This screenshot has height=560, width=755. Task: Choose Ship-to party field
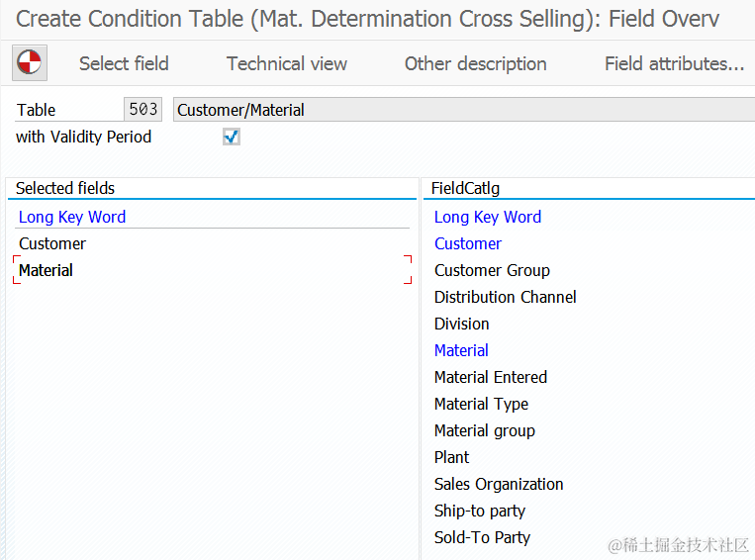[x=479, y=511]
